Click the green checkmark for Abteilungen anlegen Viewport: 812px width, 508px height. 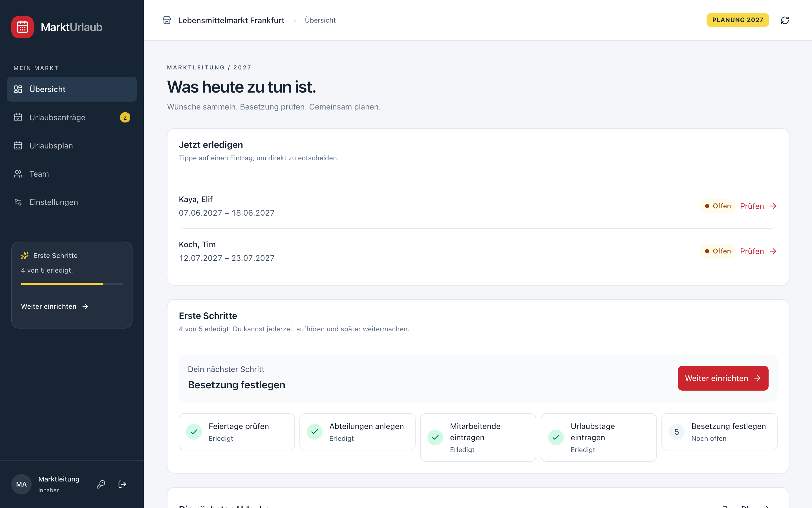[315, 432]
